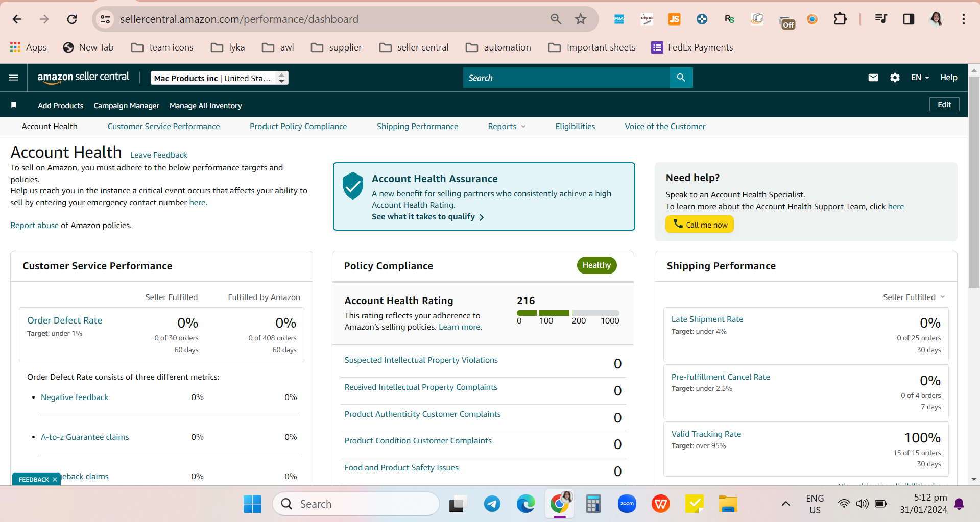Screen dimensions: 980x522
Task: Open Campaign Manager
Action: [126, 106]
